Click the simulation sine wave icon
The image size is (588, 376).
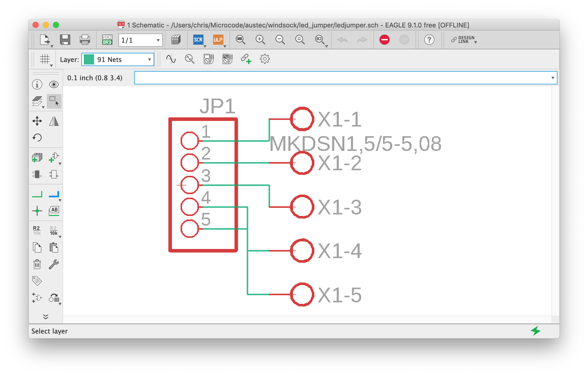[x=171, y=59]
